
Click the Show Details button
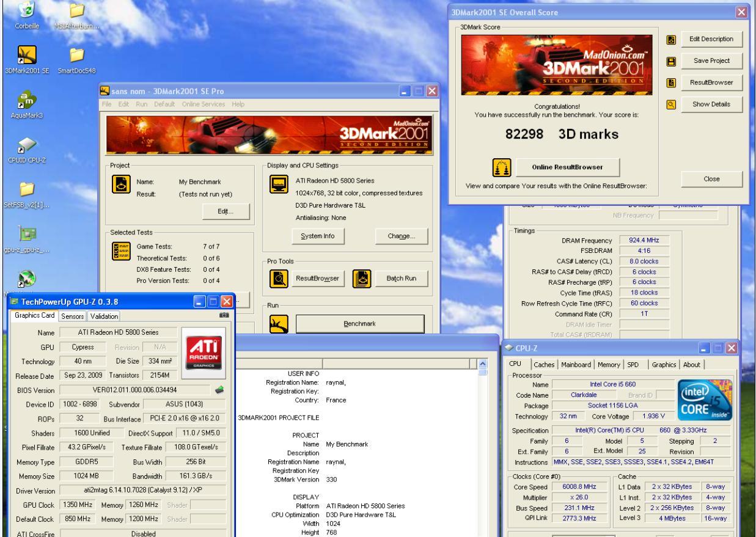711,104
